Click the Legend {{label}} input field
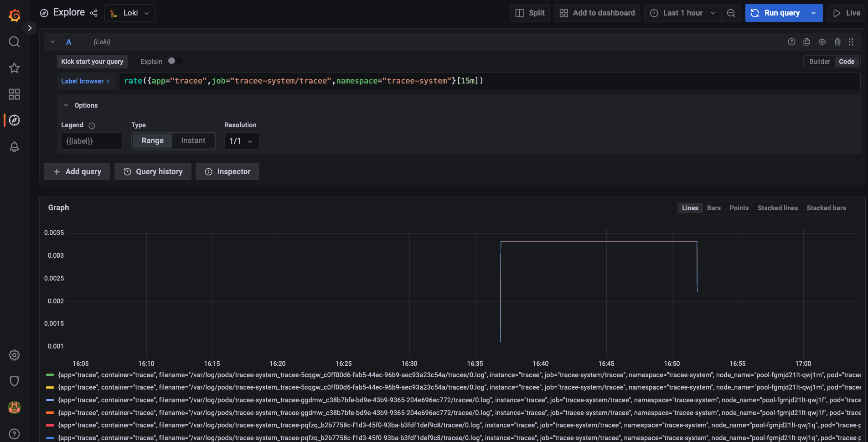The image size is (868, 442). 92,140
